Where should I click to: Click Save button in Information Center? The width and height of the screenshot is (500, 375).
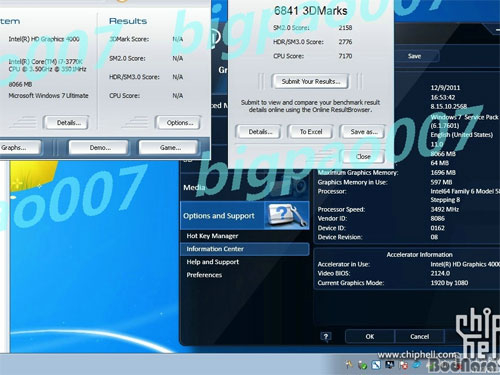click(x=414, y=56)
